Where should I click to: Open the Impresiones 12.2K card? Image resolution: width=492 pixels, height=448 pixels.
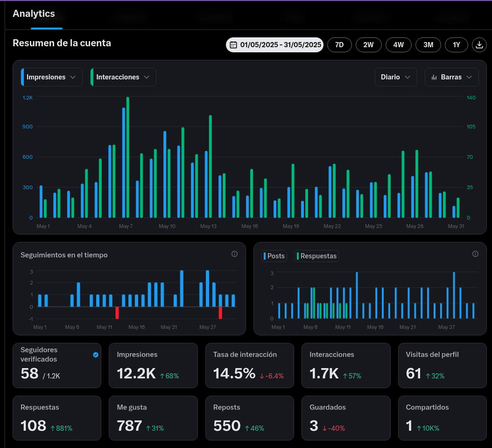point(153,365)
